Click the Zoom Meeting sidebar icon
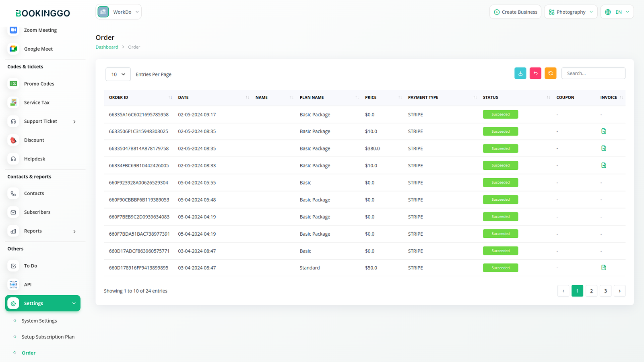 (13, 30)
